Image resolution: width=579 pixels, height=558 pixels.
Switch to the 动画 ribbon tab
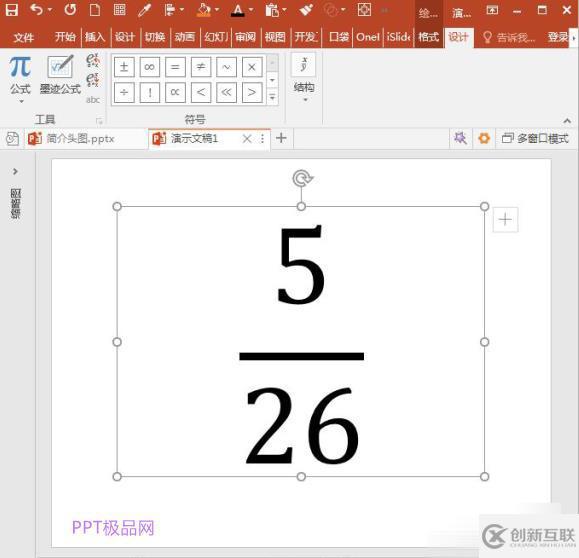(x=185, y=37)
